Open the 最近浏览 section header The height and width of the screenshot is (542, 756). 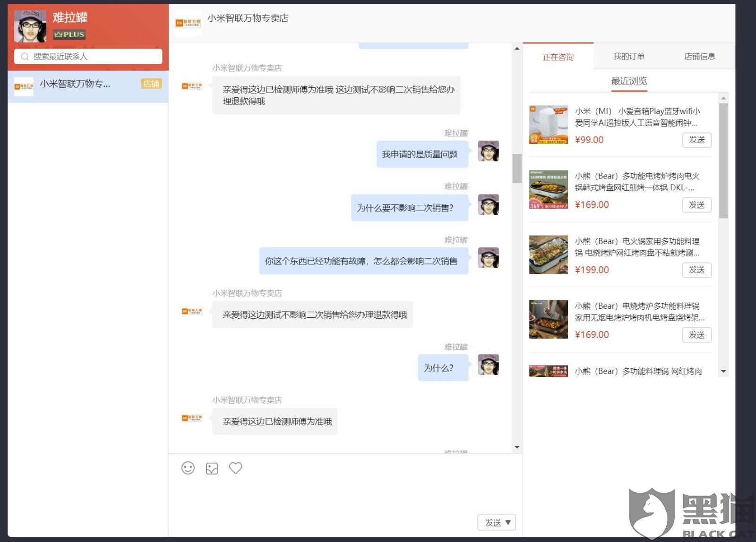pyautogui.click(x=629, y=80)
